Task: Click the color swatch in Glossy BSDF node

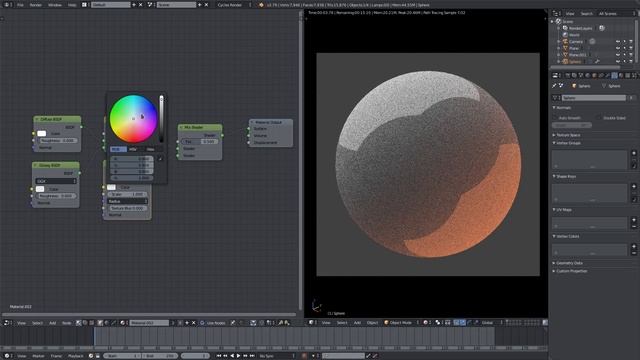Action: [x=40, y=189]
